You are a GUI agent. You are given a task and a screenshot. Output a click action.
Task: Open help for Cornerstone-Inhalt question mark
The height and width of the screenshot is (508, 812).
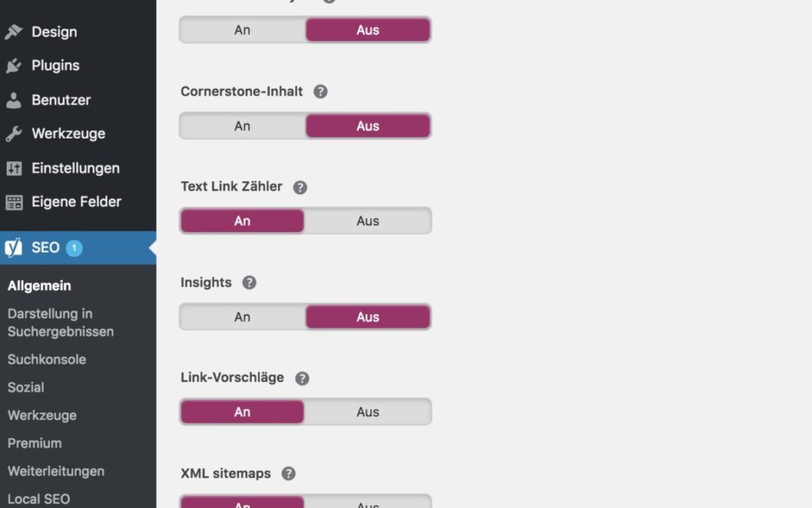click(x=320, y=92)
